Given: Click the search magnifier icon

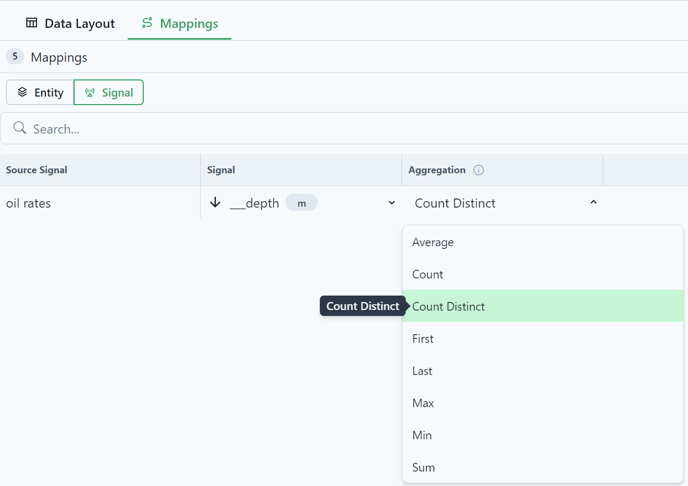Looking at the screenshot, I should pyautogui.click(x=20, y=128).
